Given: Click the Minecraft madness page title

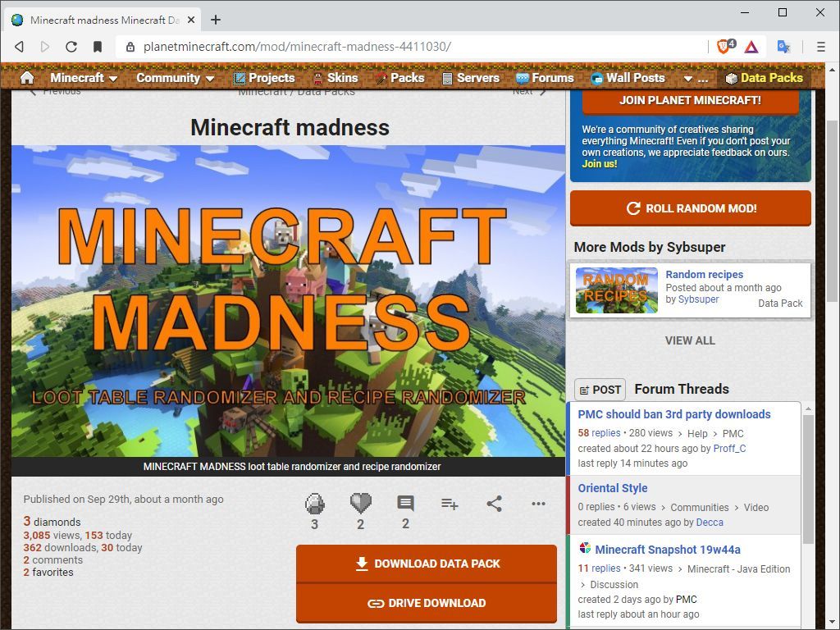Looking at the screenshot, I should click(290, 127).
